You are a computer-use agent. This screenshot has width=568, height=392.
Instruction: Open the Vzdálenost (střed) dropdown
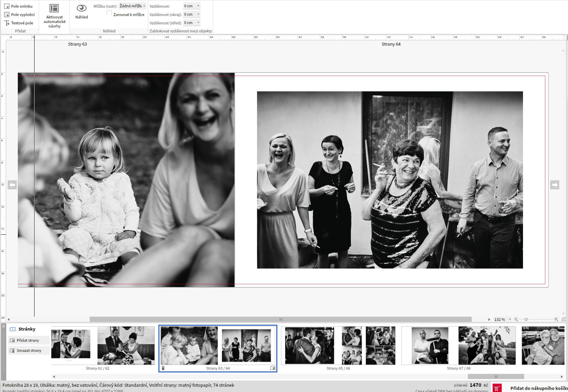pyautogui.click(x=199, y=23)
